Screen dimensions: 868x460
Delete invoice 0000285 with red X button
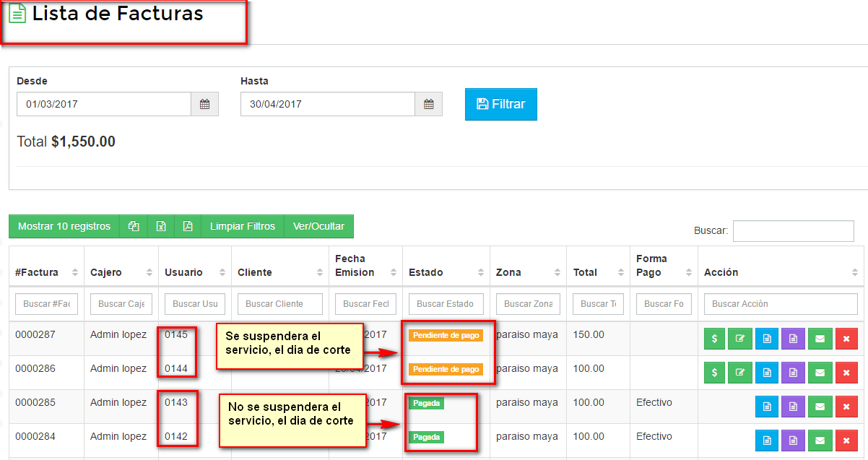point(846,407)
